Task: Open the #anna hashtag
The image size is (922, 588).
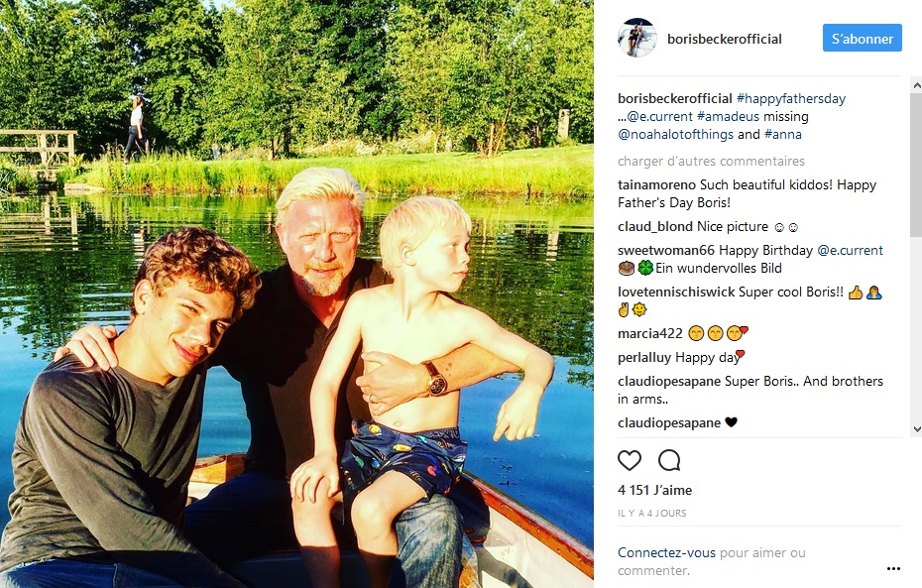Action: coord(782,135)
